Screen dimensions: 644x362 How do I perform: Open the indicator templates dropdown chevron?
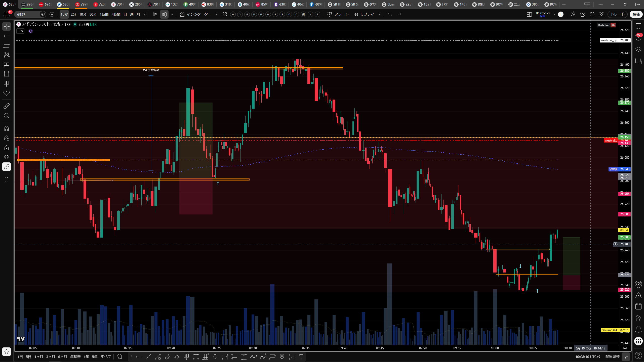(x=217, y=14)
